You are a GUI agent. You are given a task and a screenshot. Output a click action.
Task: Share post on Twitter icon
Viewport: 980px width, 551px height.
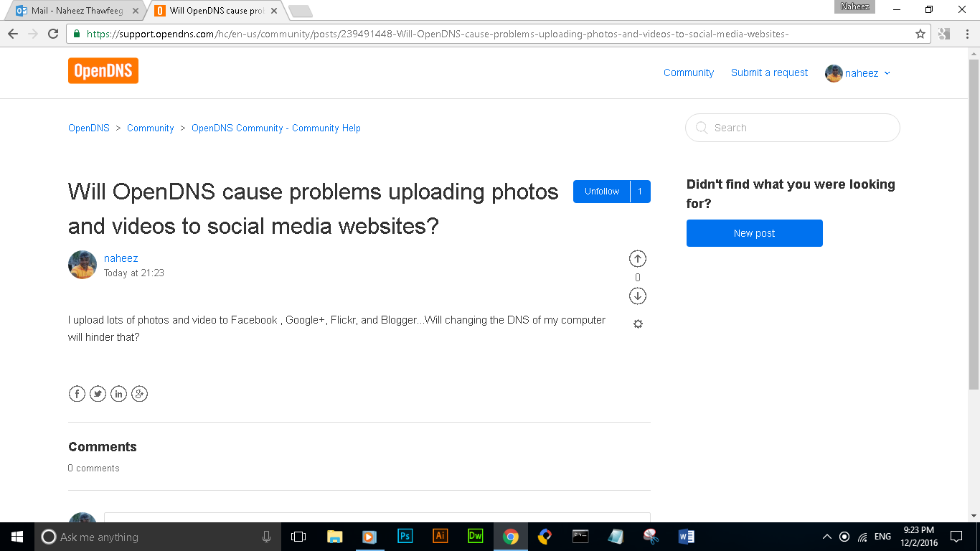click(98, 393)
